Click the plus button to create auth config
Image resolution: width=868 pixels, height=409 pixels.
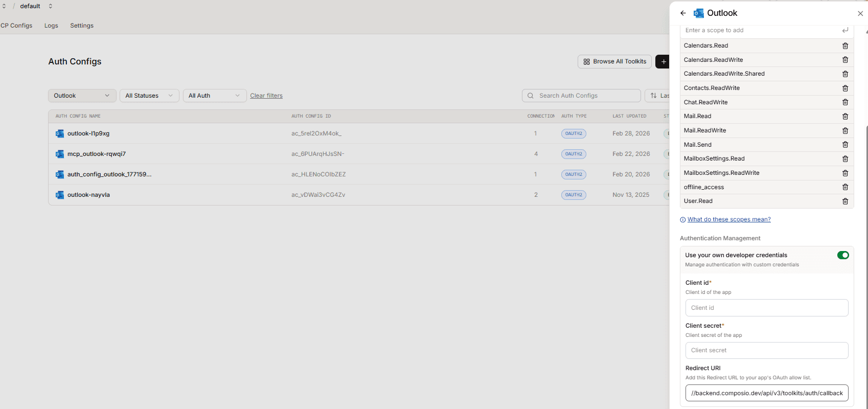pos(663,61)
